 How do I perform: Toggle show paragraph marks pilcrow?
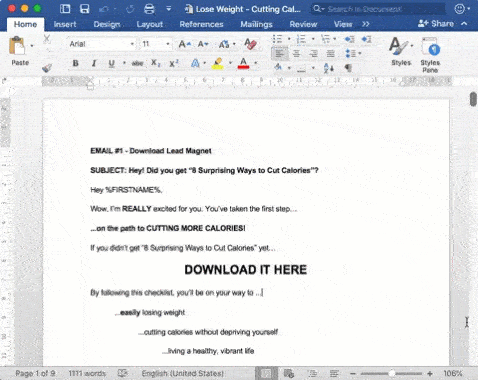coord(348,68)
